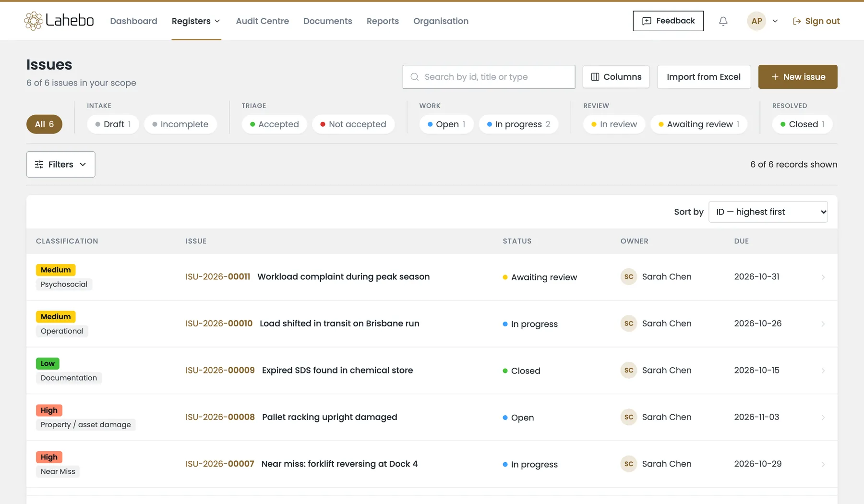This screenshot has width=864, height=504.
Task: Open the Columns chooser
Action: 616,77
